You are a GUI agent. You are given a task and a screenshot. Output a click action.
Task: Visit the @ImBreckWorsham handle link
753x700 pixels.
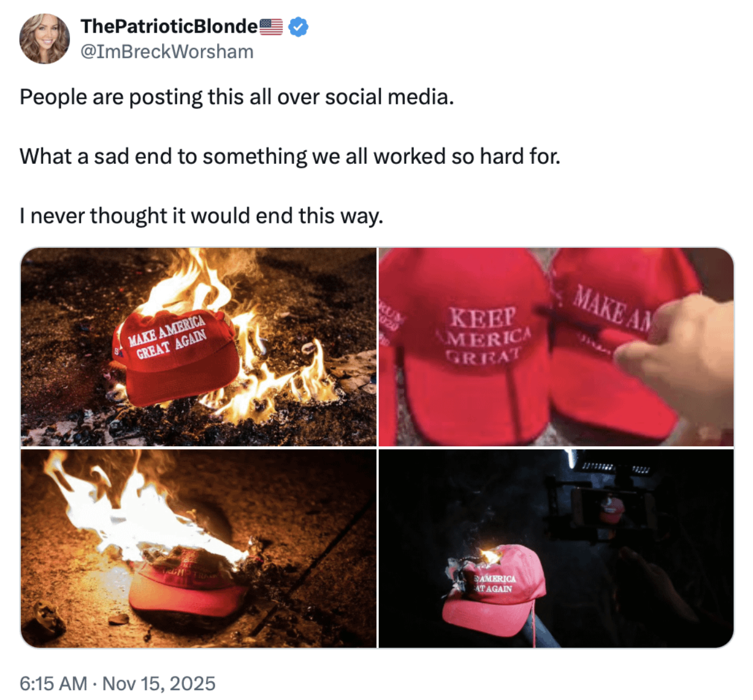[167, 52]
